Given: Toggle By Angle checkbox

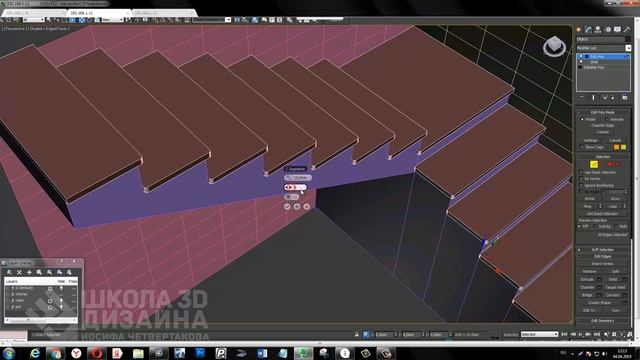Looking at the screenshot, I should point(581,191).
